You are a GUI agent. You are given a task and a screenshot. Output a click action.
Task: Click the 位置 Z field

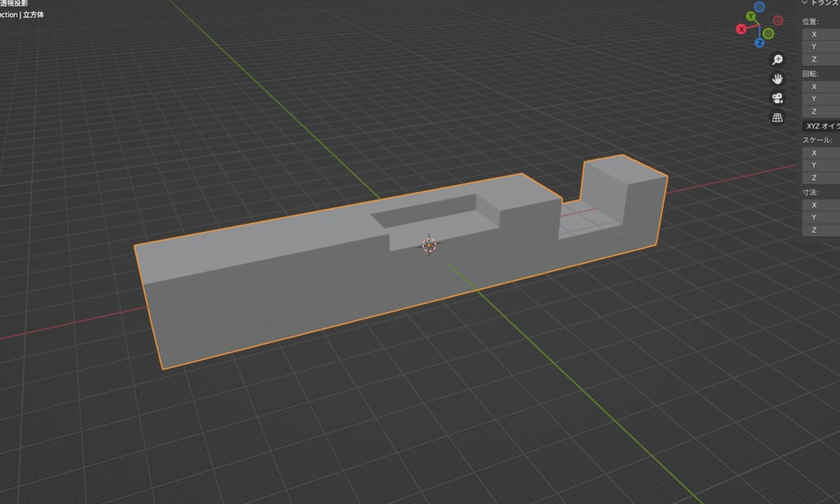pos(821,59)
